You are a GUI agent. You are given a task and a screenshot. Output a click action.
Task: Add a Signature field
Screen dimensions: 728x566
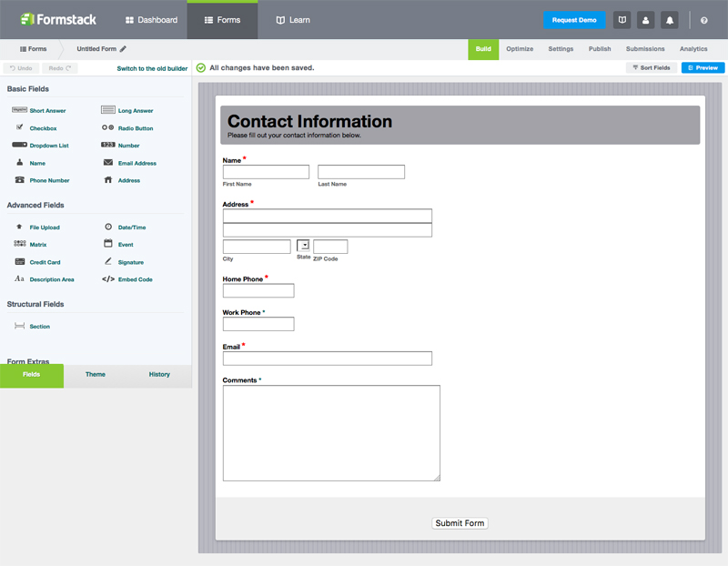[124, 262]
